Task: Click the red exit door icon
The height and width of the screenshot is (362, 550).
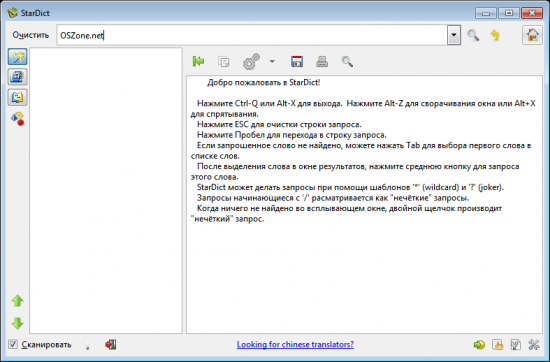Action: [x=110, y=344]
